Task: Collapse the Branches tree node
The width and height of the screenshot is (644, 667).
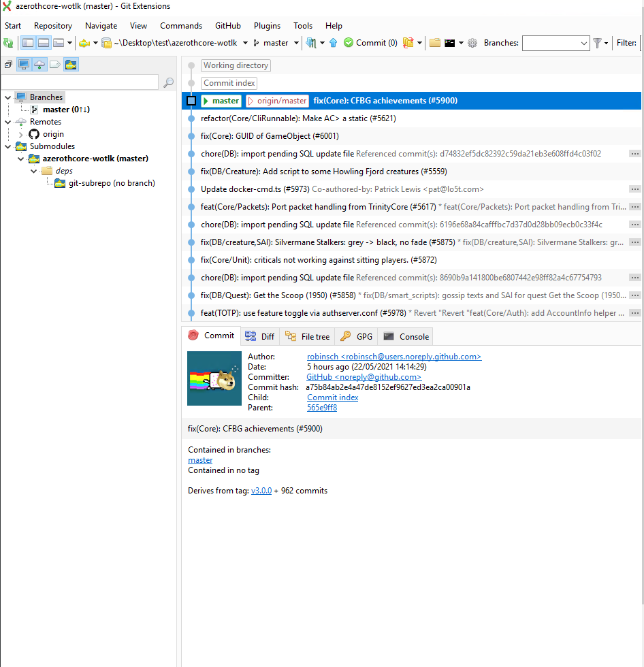Action: coord(7,97)
